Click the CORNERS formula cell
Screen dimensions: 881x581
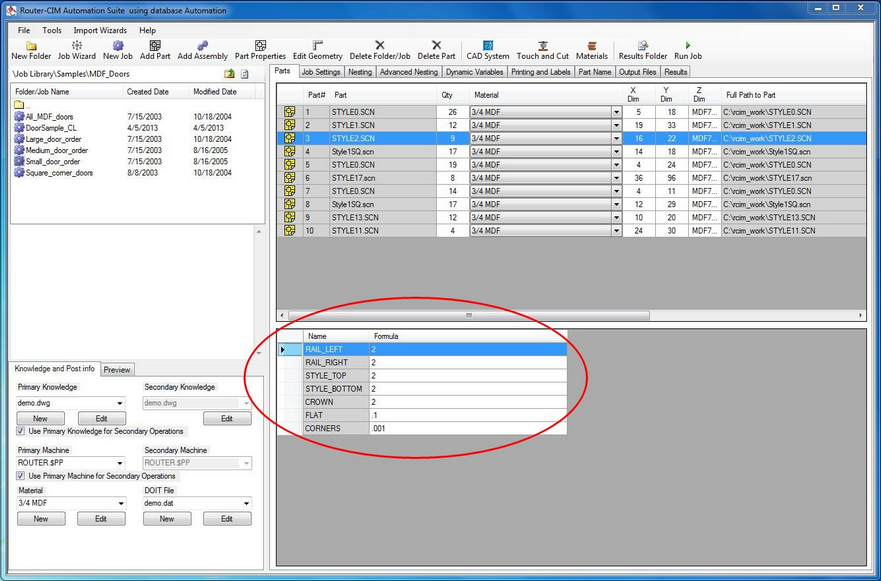click(468, 428)
